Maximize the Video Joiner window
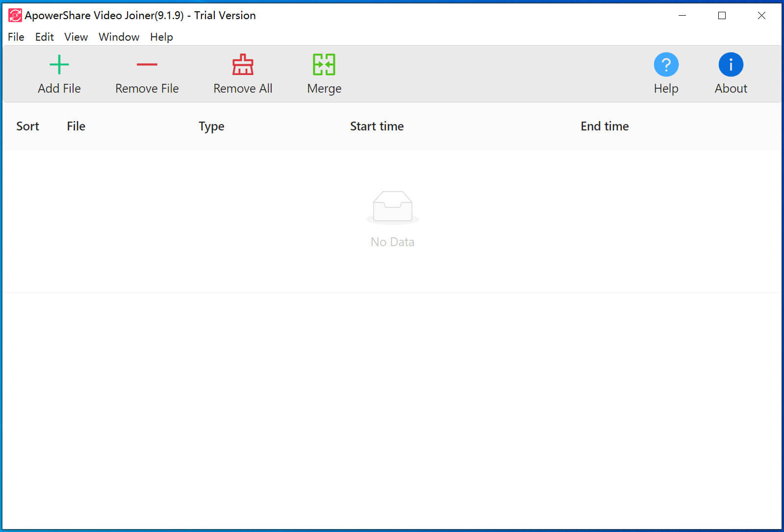The width and height of the screenshot is (784, 532). (722, 16)
